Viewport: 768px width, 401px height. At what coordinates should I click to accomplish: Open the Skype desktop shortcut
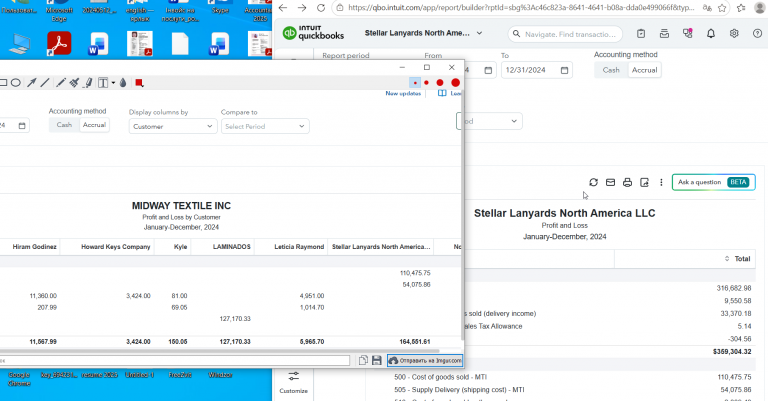(x=220, y=8)
